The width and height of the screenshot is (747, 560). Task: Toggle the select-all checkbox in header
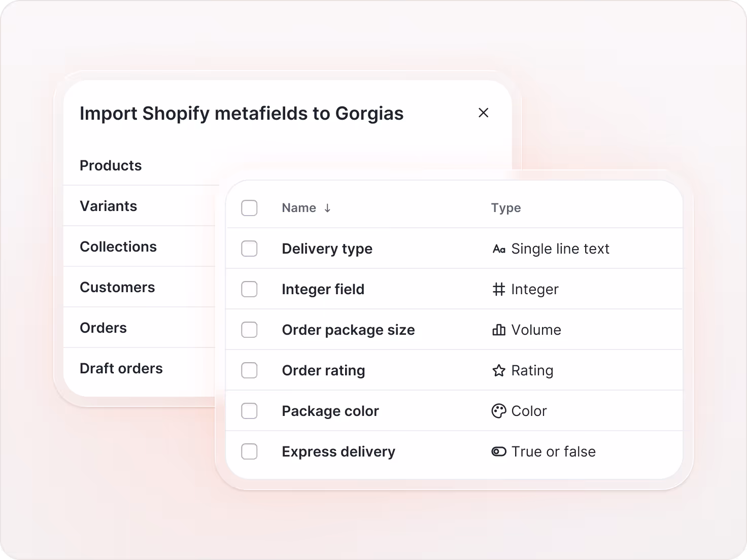coord(249,208)
